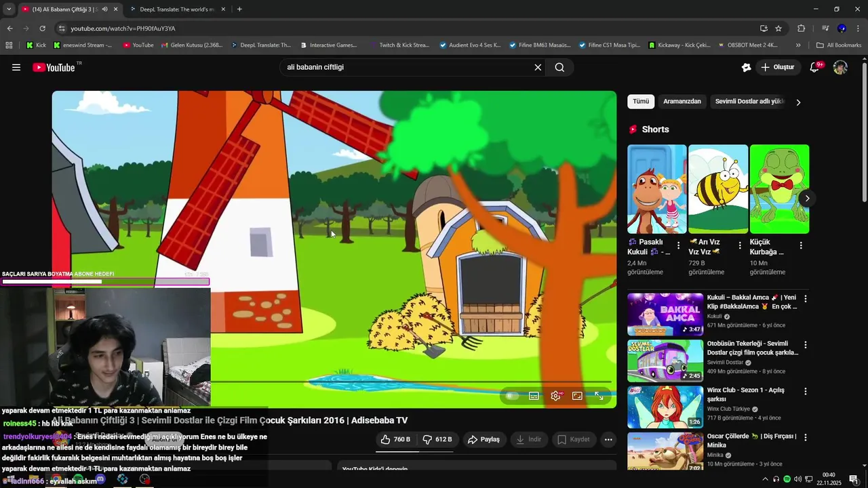Open Chrome extensions puzzle icon
The width and height of the screenshot is (868, 488).
801,28
